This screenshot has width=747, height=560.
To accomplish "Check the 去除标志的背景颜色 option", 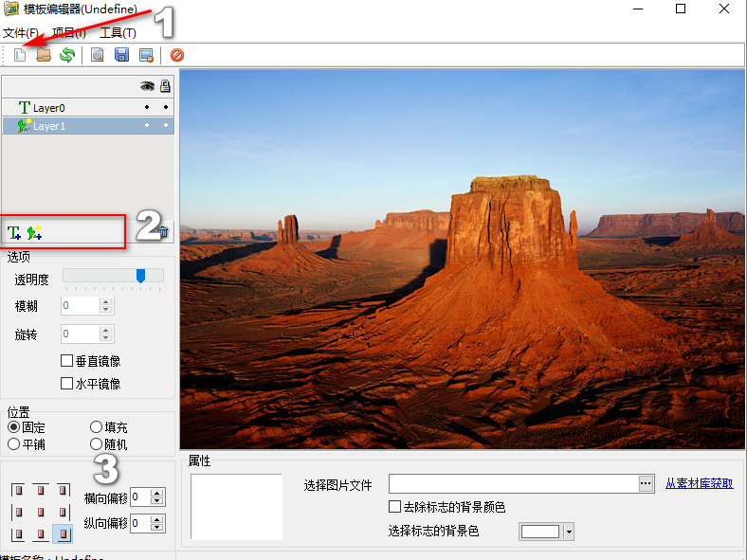I will (394, 506).
